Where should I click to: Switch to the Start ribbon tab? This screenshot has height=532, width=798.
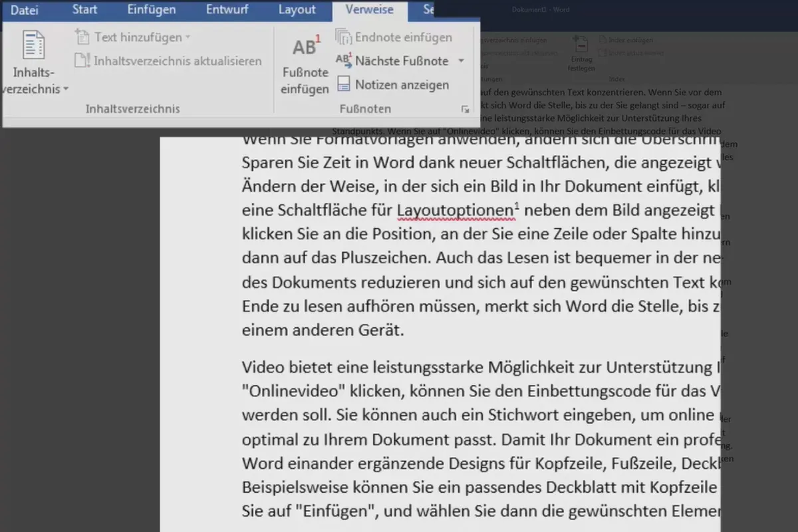point(84,9)
